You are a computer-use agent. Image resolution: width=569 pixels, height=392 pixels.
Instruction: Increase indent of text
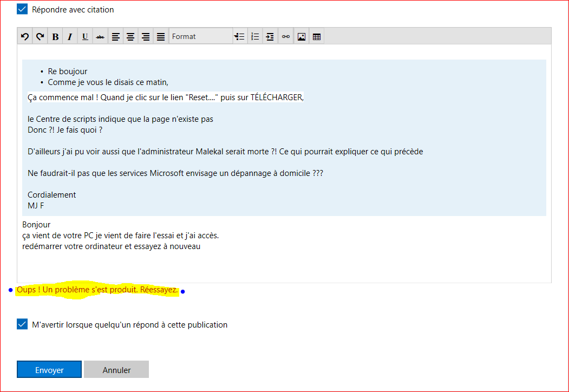pos(270,36)
